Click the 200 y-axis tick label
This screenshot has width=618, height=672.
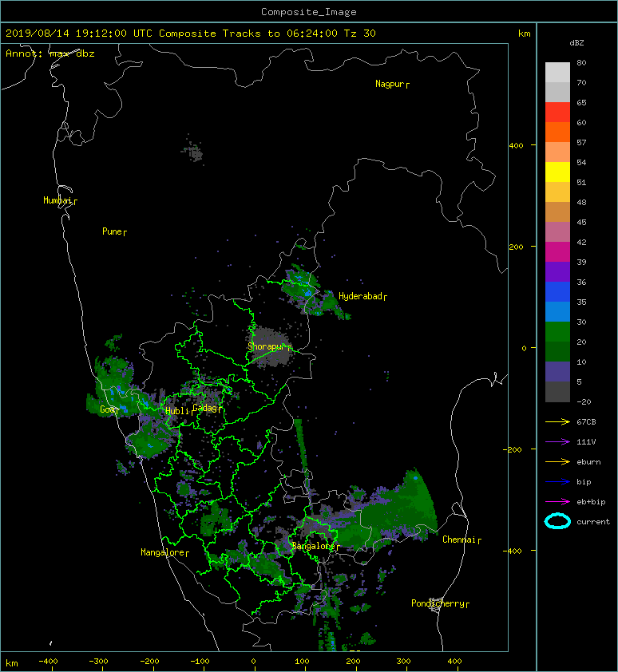coord(517,247)
